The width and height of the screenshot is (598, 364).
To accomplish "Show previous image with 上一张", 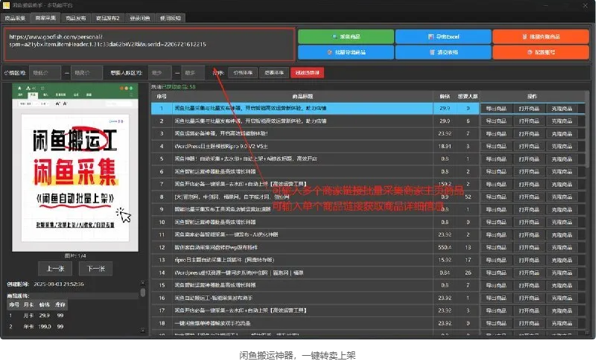I will coord(55,269).
